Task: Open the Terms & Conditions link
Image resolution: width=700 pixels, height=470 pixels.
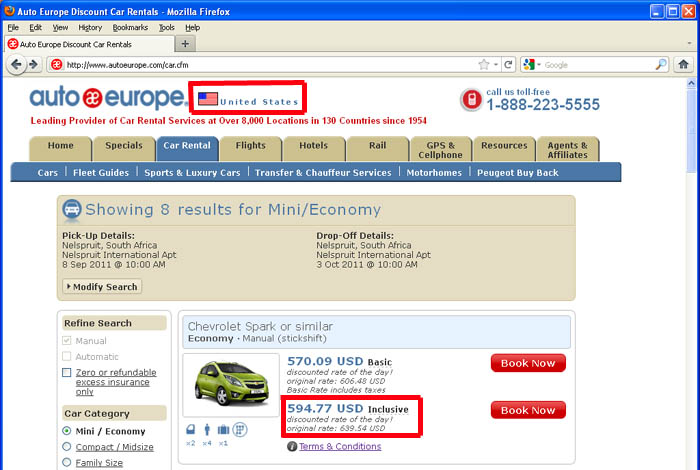Action: tap(340, 446)
